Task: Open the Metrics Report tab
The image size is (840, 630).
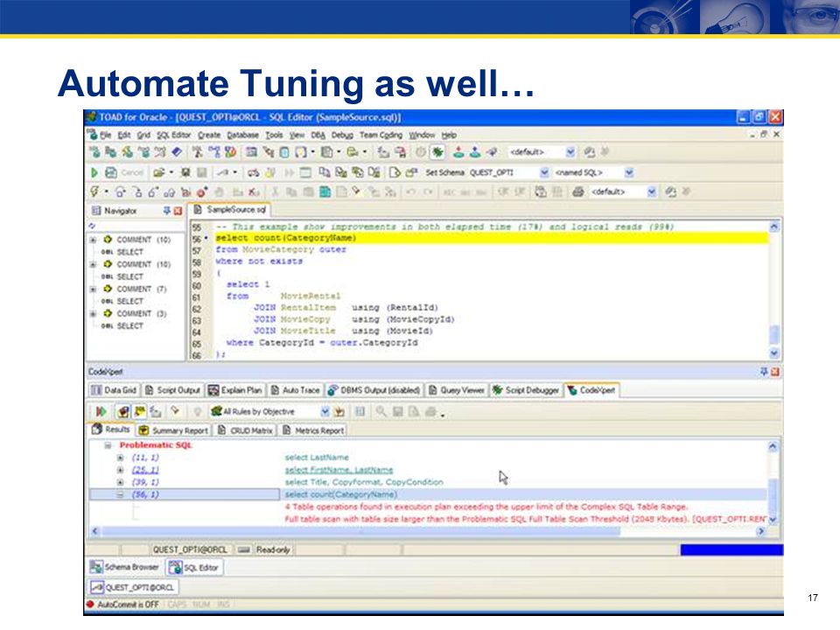Action: tap(313, 430)
